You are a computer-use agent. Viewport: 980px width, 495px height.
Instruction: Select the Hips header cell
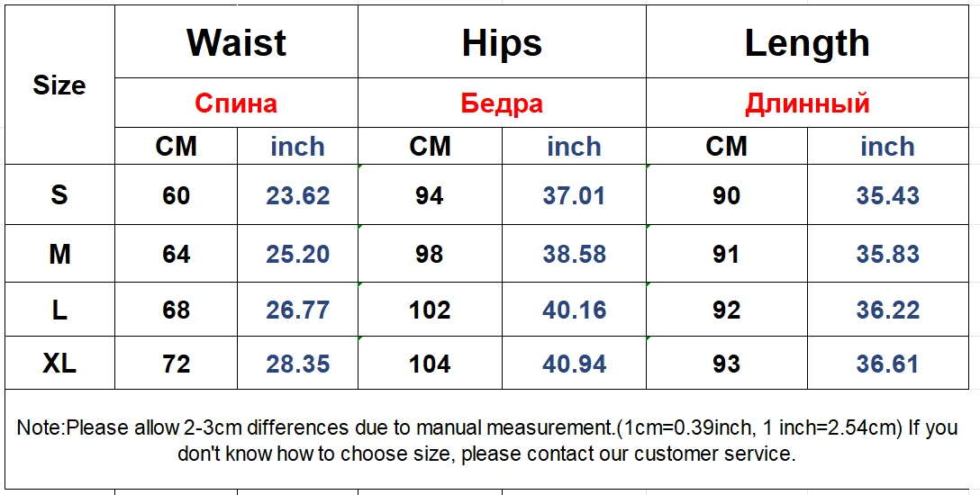point(502,41)
